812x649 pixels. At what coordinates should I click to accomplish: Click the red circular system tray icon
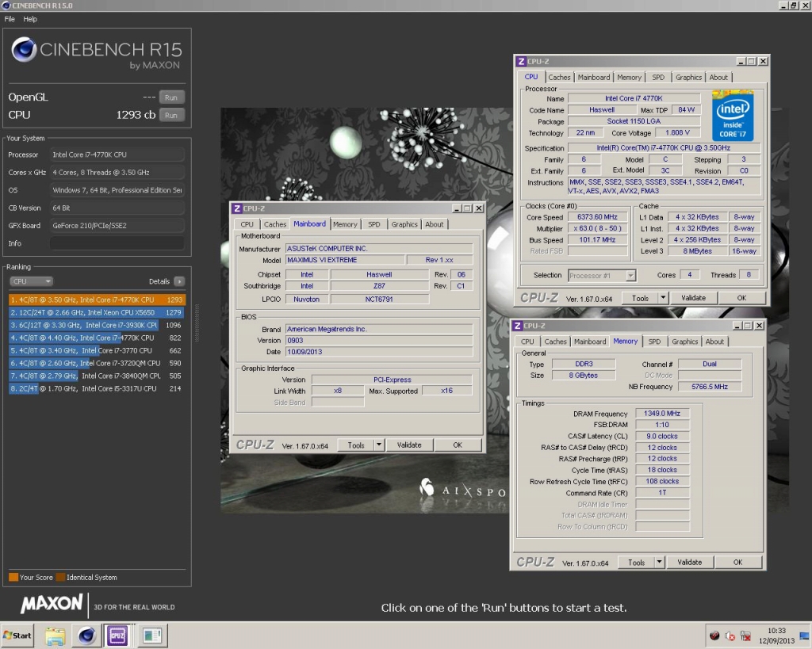pos(714,635)
